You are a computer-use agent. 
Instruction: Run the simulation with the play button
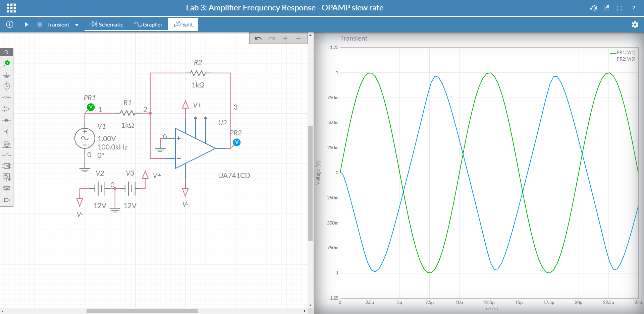[x=26, y=25]
